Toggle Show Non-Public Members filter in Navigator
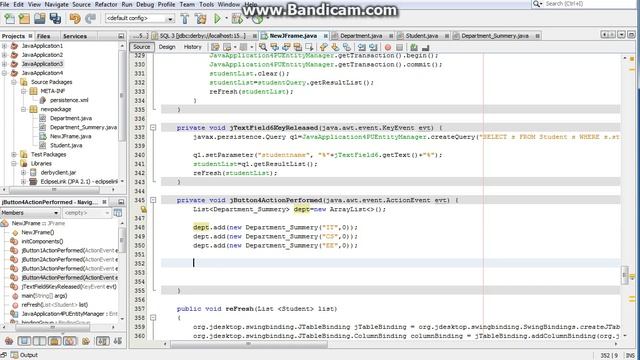 pyautogui.click(x=54, y=340)
